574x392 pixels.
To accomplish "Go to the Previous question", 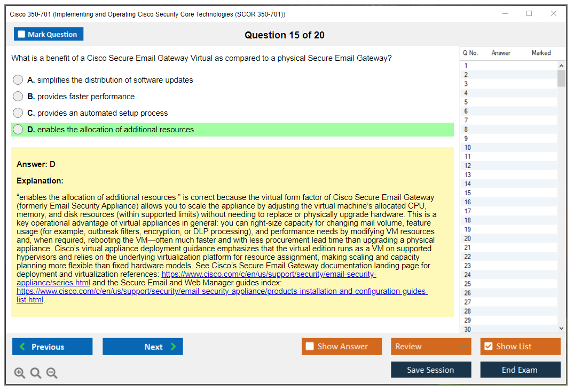I will tap(52, 347).
